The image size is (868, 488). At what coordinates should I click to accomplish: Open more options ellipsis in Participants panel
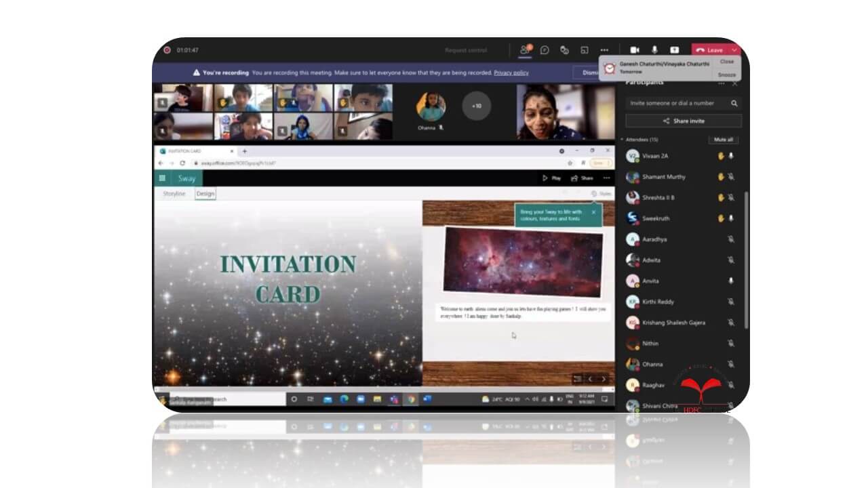[721, 83]
